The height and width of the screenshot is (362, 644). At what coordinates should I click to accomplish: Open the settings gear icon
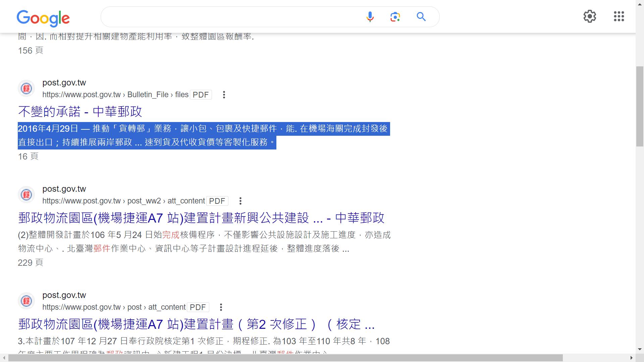(x=589, y=16)
